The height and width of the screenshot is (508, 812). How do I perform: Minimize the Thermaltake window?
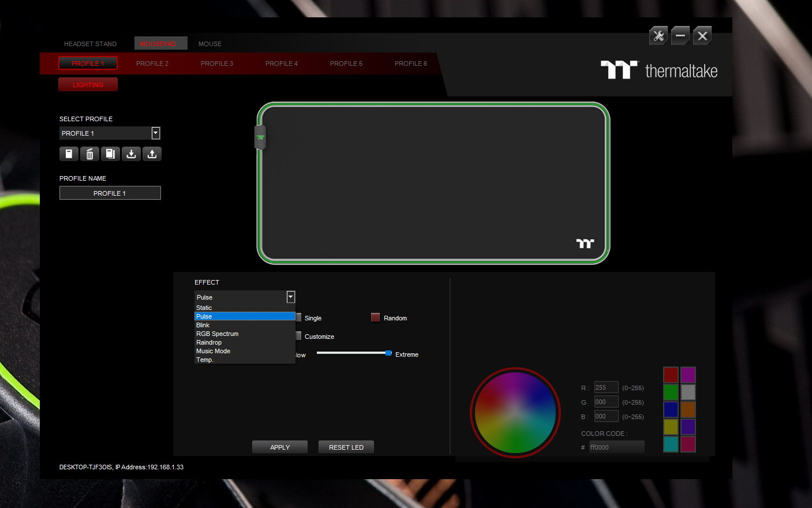coord(680,36)
